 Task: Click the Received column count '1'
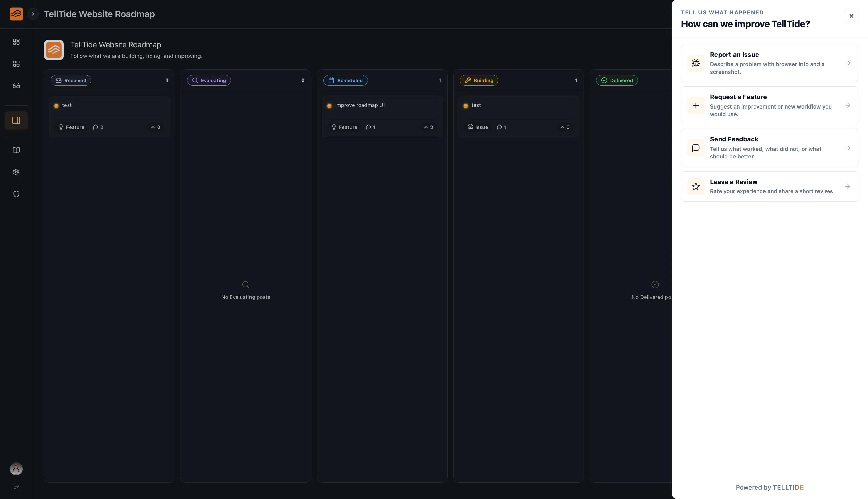(167, 80)
